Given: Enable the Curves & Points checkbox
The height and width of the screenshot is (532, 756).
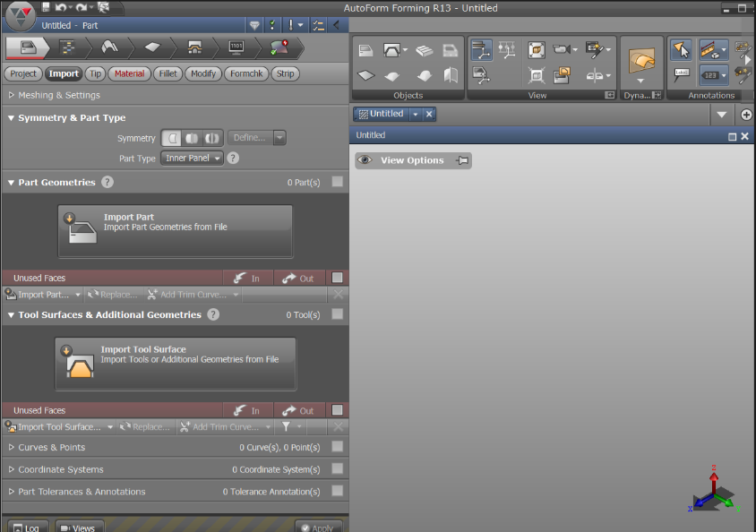Looking at the screenshot, I should tap(337, 447).
